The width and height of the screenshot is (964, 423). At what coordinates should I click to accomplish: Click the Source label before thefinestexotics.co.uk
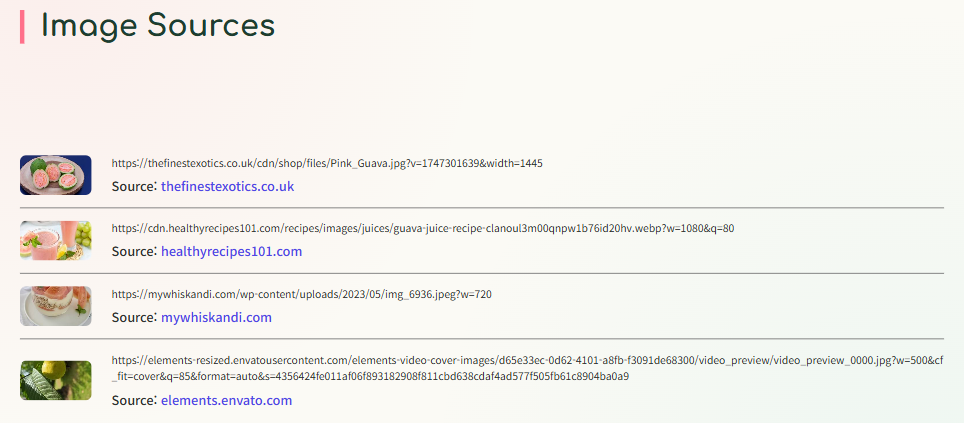(x=134, y=186)
